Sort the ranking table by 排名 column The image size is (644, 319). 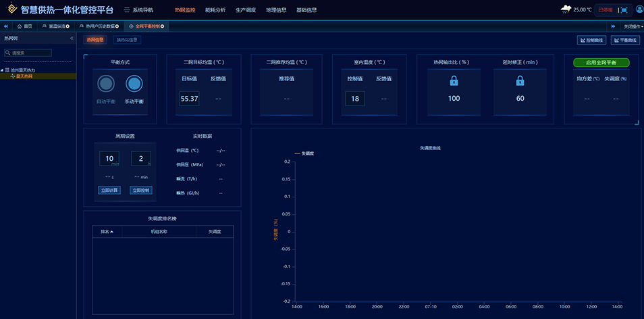click(107, 231)
